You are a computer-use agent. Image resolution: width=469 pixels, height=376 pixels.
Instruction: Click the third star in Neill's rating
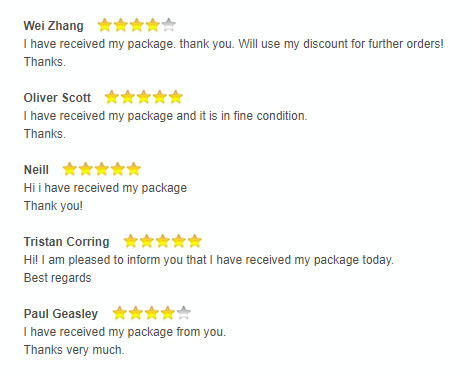click(x=101, y=169)
